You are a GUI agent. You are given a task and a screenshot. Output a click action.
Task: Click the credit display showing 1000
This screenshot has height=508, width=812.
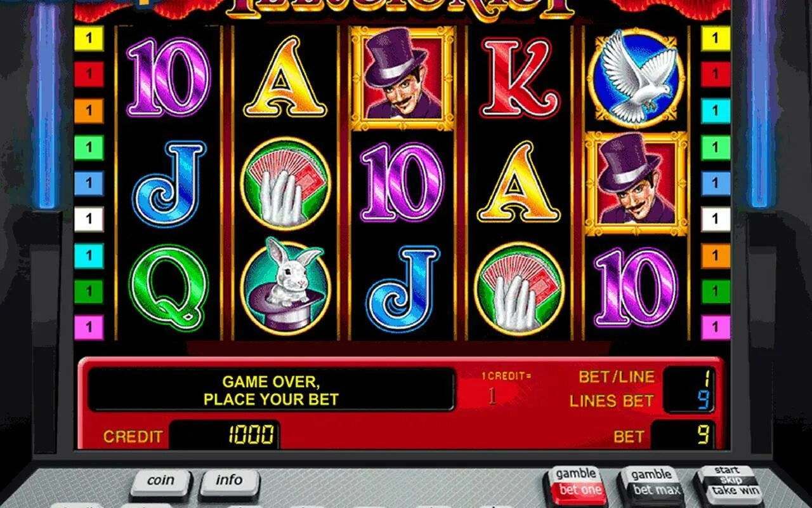[x=225, y=436]
